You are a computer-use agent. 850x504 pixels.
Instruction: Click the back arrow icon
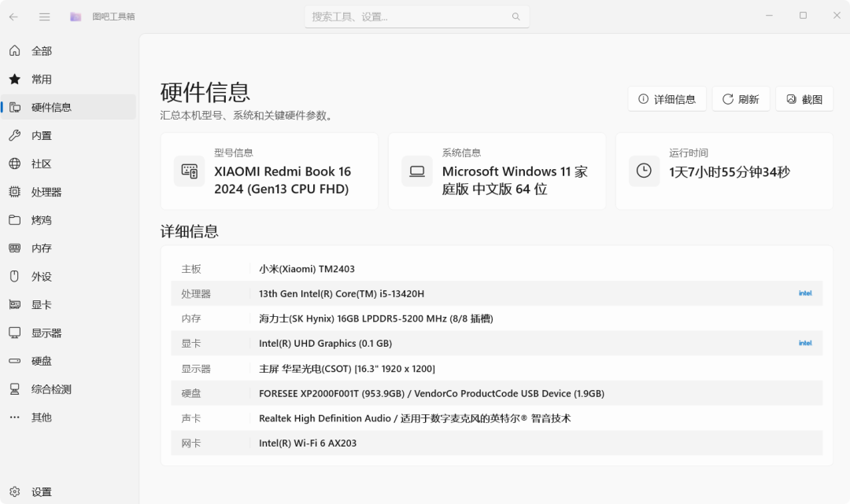pos(13,17)
